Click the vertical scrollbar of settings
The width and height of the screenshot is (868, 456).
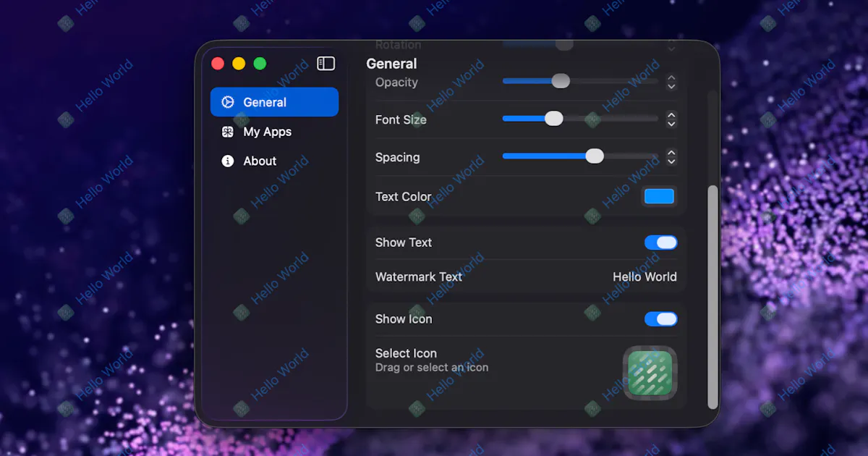pos(712,297)
